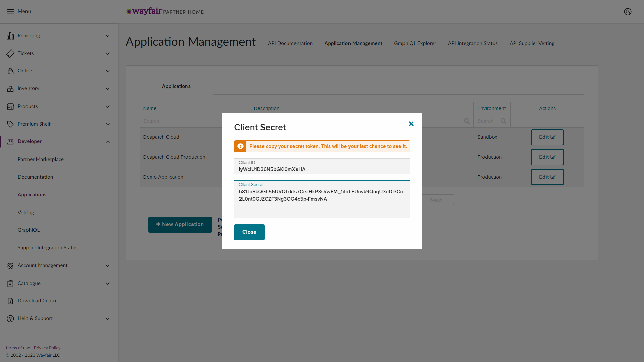Viewport: 644px width, 362px height.
Task: Click the Account Management icon
Action: (x=10, y=266)
